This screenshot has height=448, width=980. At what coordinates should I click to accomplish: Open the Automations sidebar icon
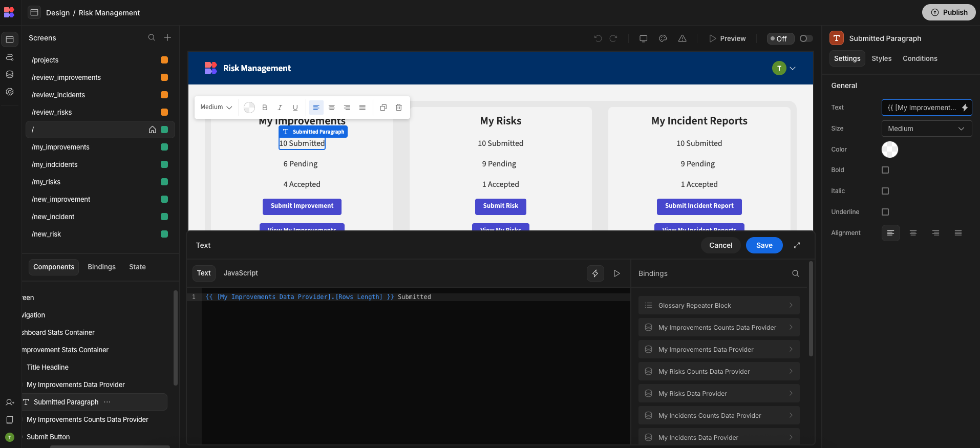coord(10,57)
